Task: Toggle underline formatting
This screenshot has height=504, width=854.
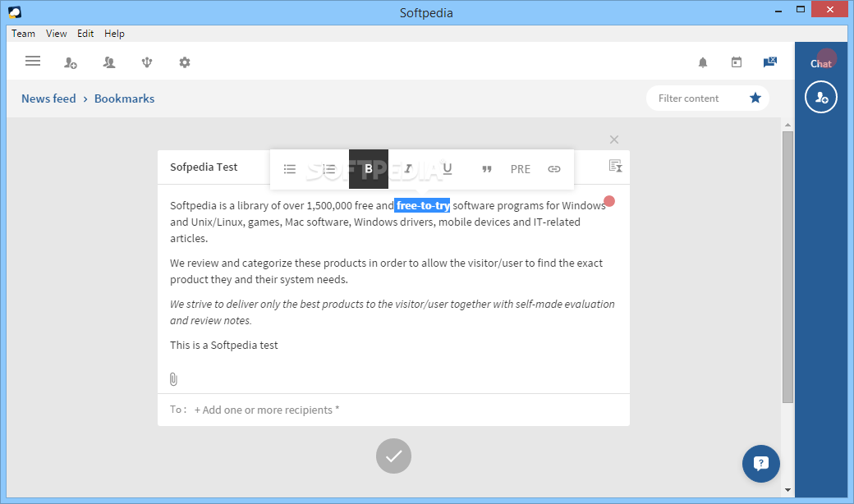Action: 448,169
